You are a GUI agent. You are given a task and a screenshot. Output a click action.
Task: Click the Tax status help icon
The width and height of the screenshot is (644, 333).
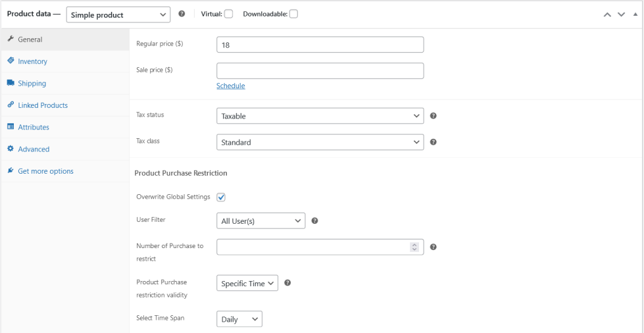coord(433,116)
